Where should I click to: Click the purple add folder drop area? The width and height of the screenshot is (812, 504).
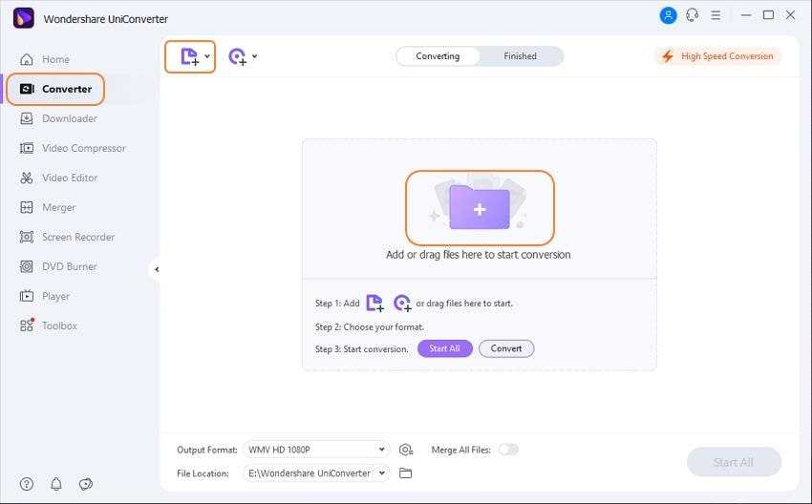click(479, 208)
